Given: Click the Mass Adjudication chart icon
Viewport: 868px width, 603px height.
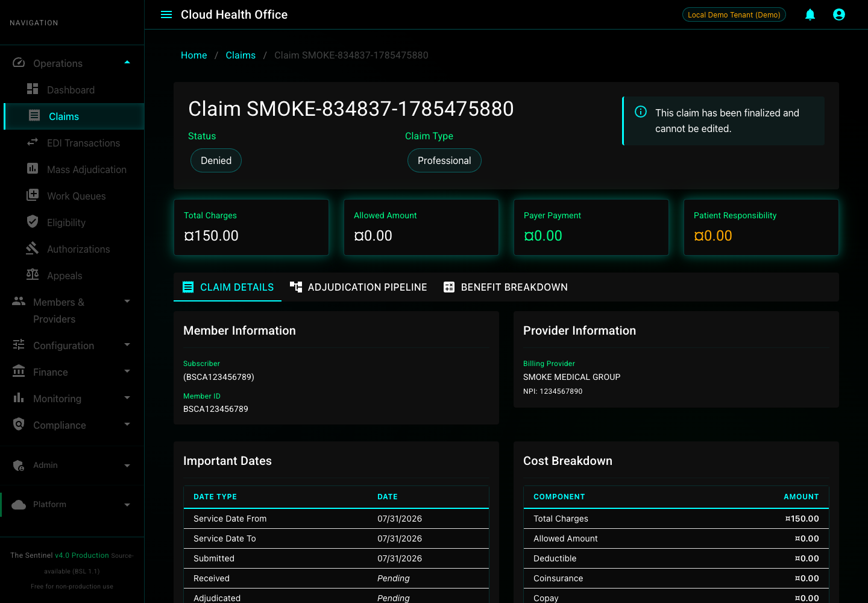Looking at the screenshot, I should pyautogui.click(x=33, y=169).
